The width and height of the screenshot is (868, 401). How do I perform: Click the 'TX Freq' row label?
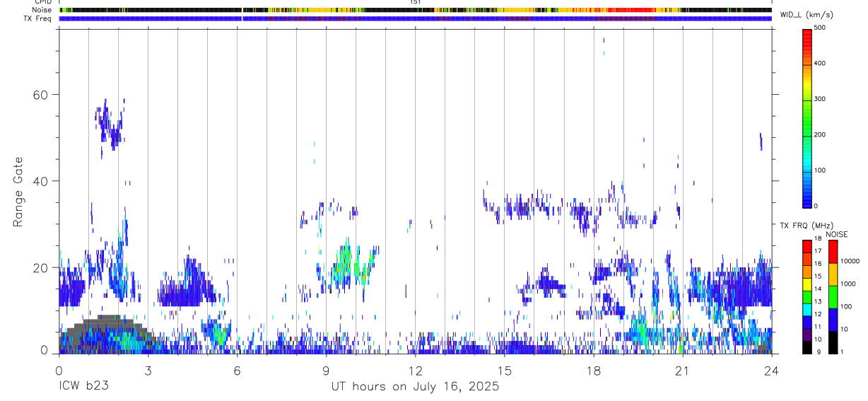point(38,18)
